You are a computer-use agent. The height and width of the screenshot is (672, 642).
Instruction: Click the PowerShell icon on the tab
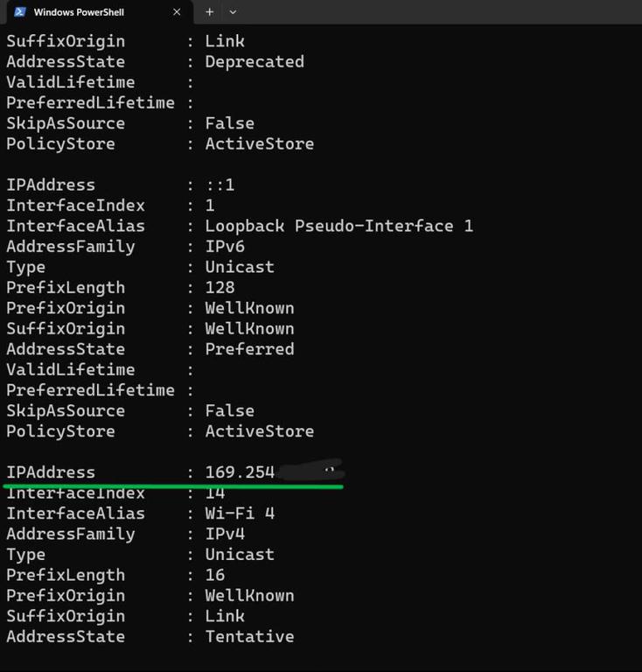tap(20, 12)
